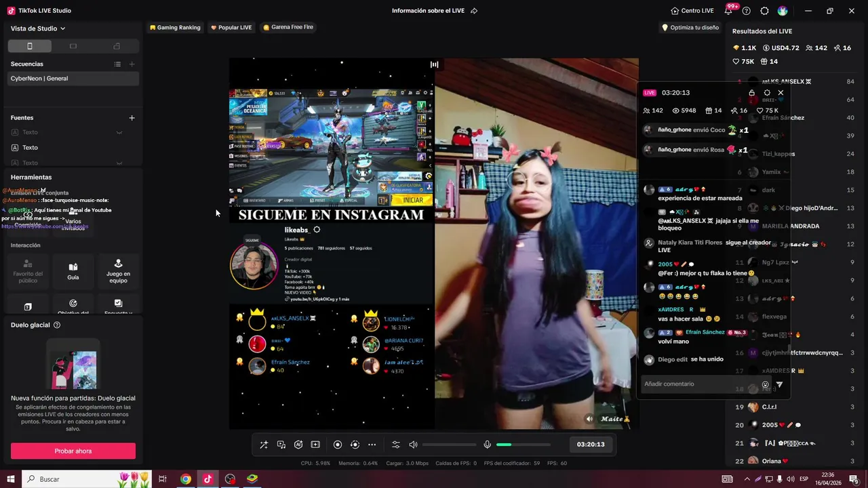
Task: Close the LIVE chat overlay
Action: (x=781, y=93)
